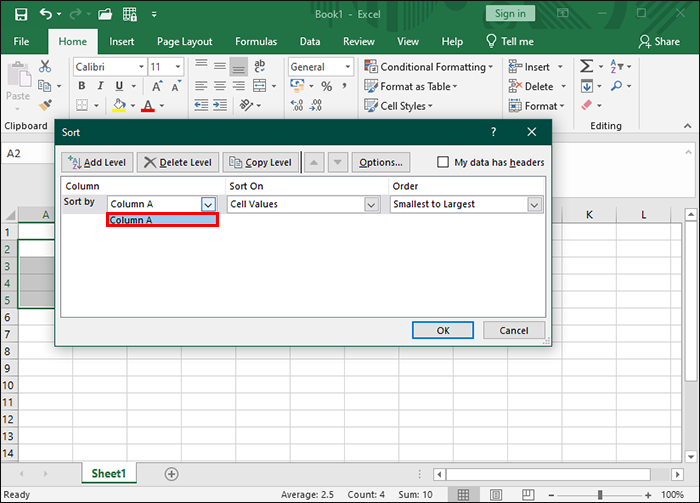Toggle Bold formatting in ribbon
Viewport: 700px width, 503px height.
pyautogui.click(x=83, y=86)
